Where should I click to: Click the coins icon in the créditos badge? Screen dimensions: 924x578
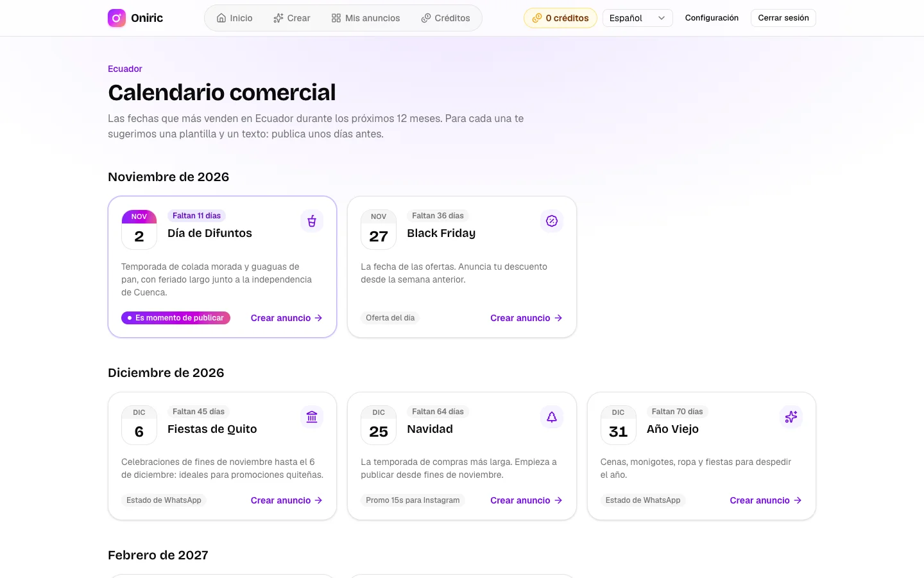click(537, 18)
